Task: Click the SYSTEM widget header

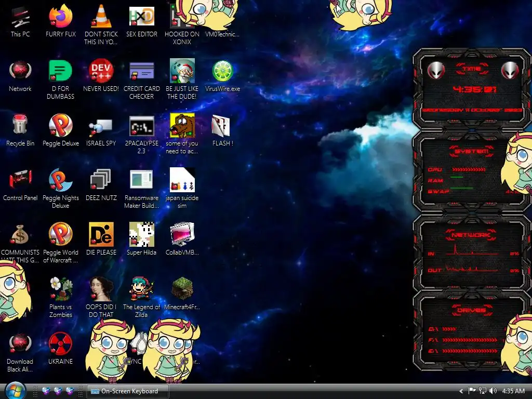Action: pyautogui.click(x=472, y=151)
